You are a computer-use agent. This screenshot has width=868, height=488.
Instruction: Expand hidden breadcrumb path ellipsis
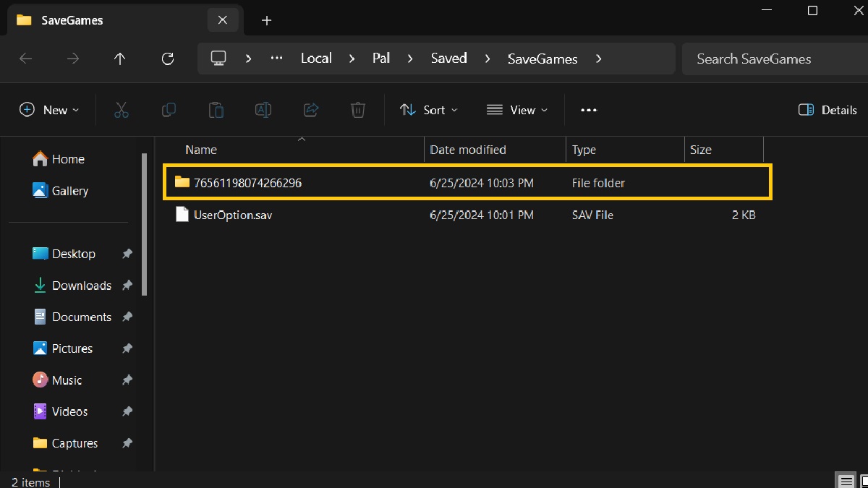pos(276,59)
